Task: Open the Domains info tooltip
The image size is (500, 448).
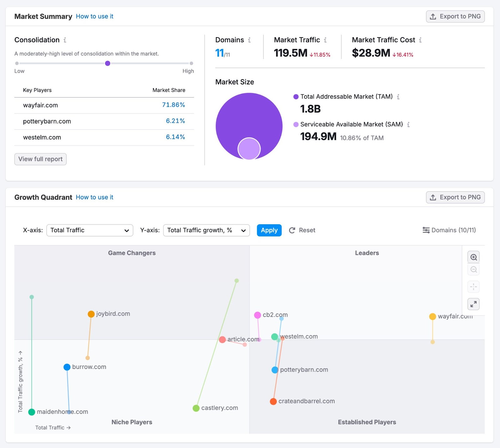Action: (x=249, y=40)
